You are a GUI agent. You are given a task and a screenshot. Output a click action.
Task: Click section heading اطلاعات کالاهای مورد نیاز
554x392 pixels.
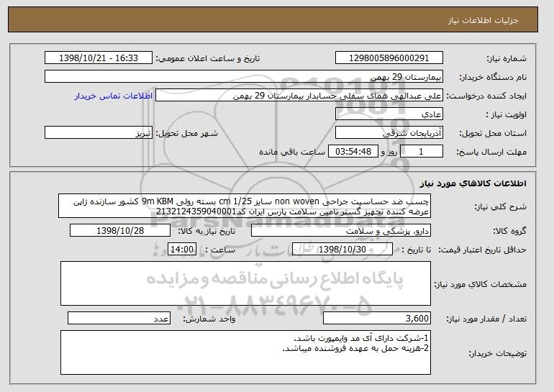click(473, 183)
